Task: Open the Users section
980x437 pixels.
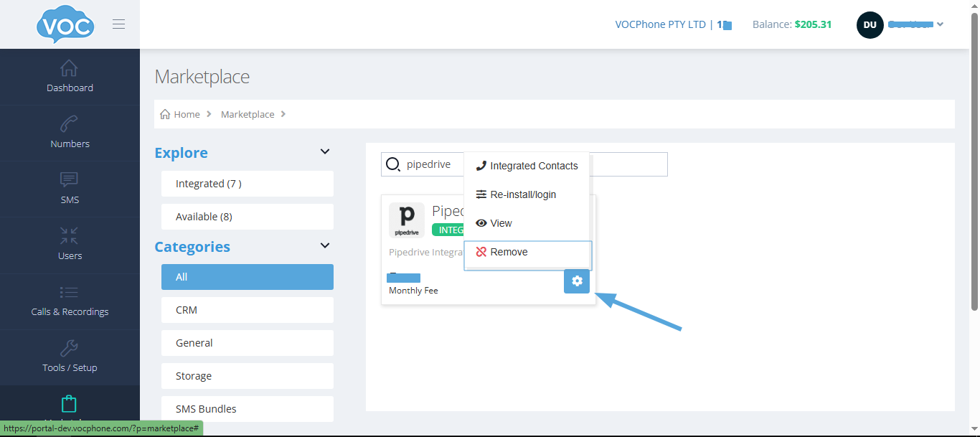Action: 70,245
